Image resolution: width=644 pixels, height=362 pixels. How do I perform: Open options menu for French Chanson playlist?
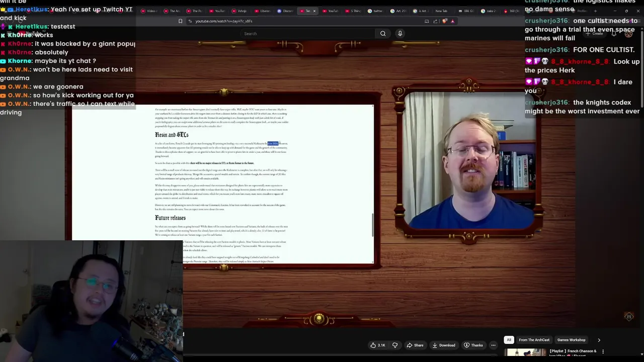(603, 351)
